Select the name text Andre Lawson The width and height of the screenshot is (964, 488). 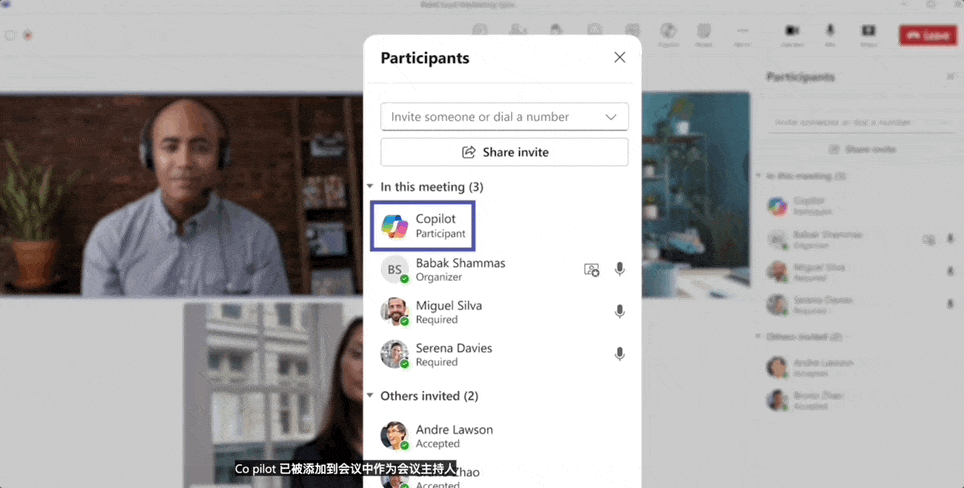[x=454, y=430]
